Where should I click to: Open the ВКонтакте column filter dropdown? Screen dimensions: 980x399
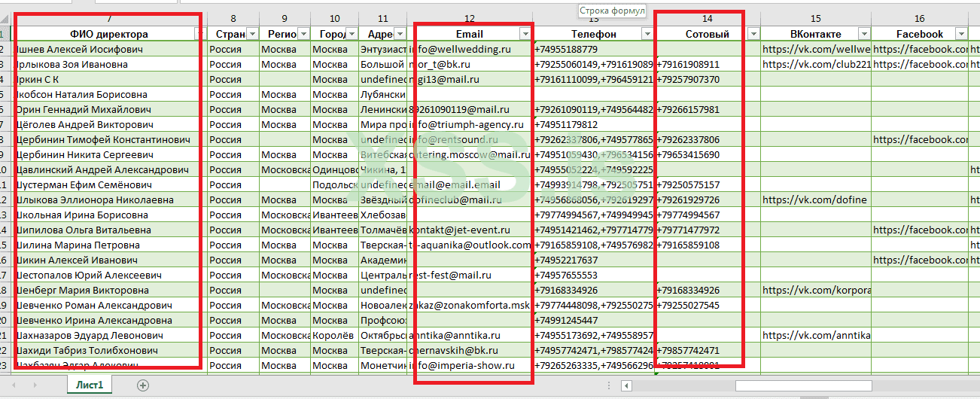(864, 34)
